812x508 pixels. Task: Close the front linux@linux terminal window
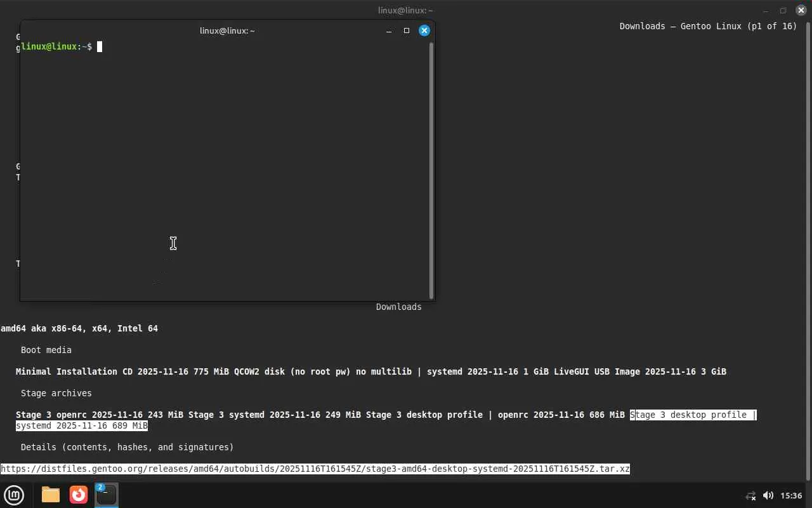pyautogui.click(x=424, y=30)
